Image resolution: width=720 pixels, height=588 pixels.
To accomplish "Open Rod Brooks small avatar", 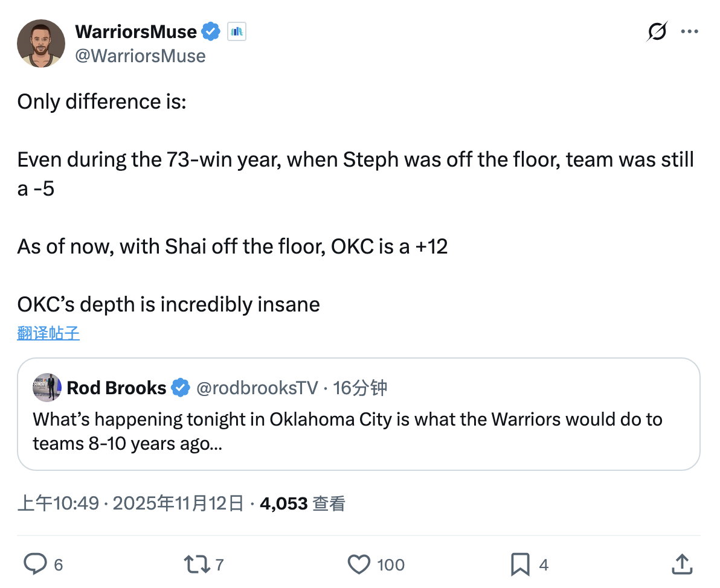I will coord(47,388).
